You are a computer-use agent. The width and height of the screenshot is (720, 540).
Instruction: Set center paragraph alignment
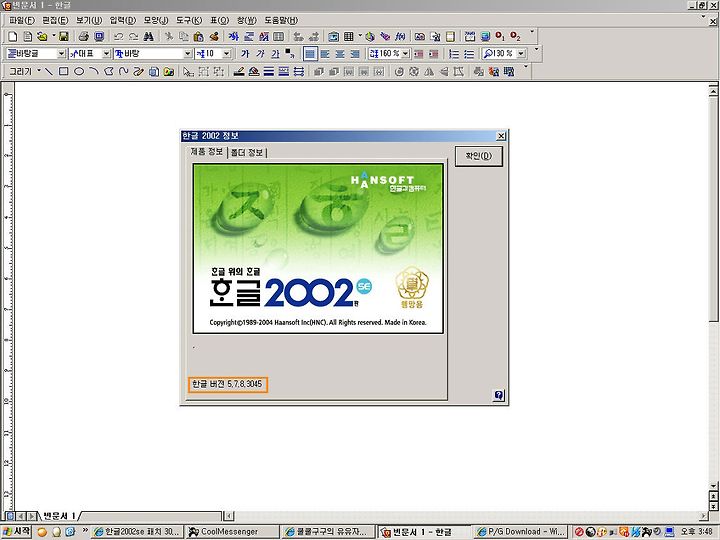pyautogui.click(x=340, y=54)
